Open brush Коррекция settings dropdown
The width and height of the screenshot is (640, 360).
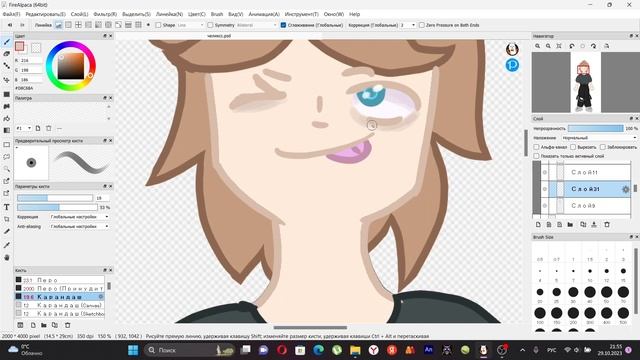79,217
